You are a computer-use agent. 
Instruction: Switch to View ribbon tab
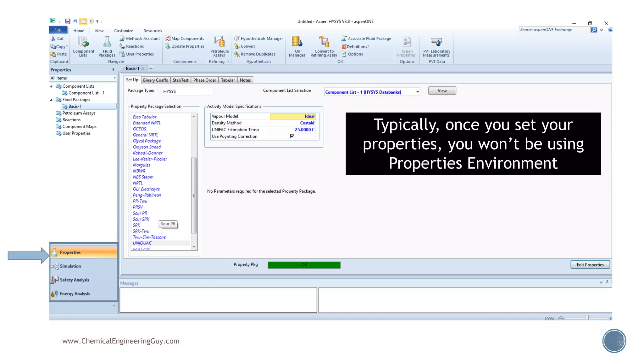click(x=99, y=30)
